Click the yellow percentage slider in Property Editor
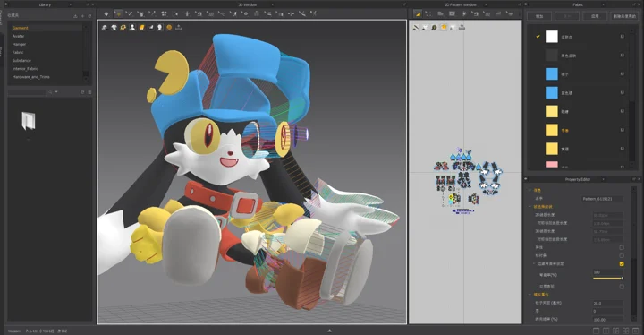This screenshot has height=335, width=644. tap(608, 279)
